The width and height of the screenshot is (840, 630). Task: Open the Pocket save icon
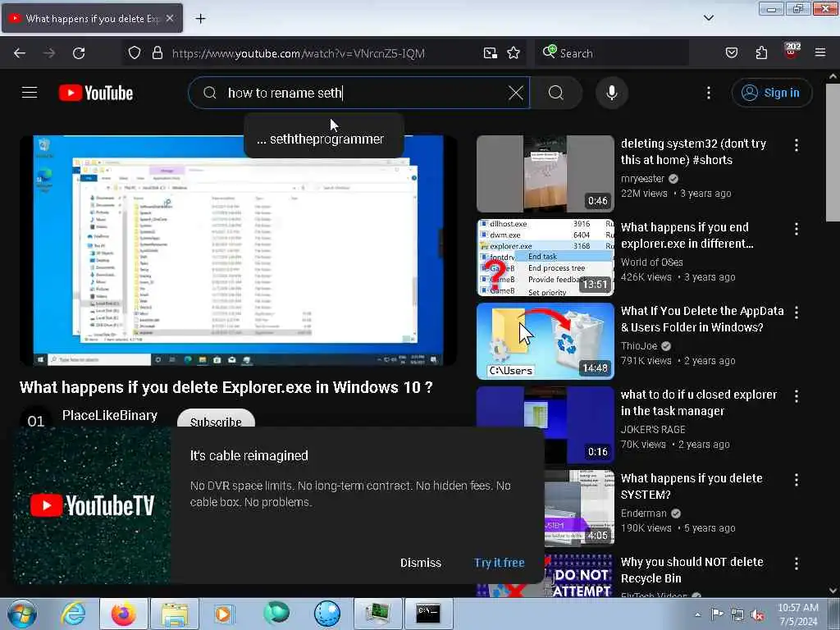pyautogui.click(x=732, y=53)
